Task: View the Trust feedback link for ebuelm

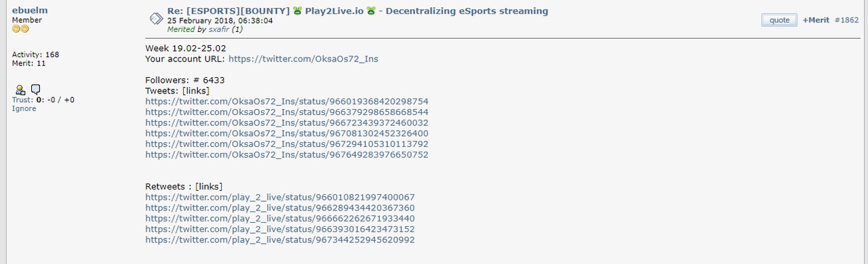Action: [x=22, y=100]
